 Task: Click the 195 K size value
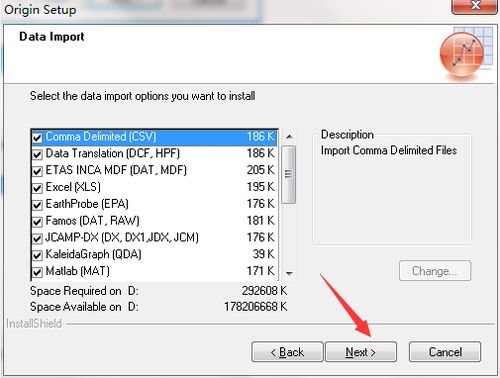(260, 187)
